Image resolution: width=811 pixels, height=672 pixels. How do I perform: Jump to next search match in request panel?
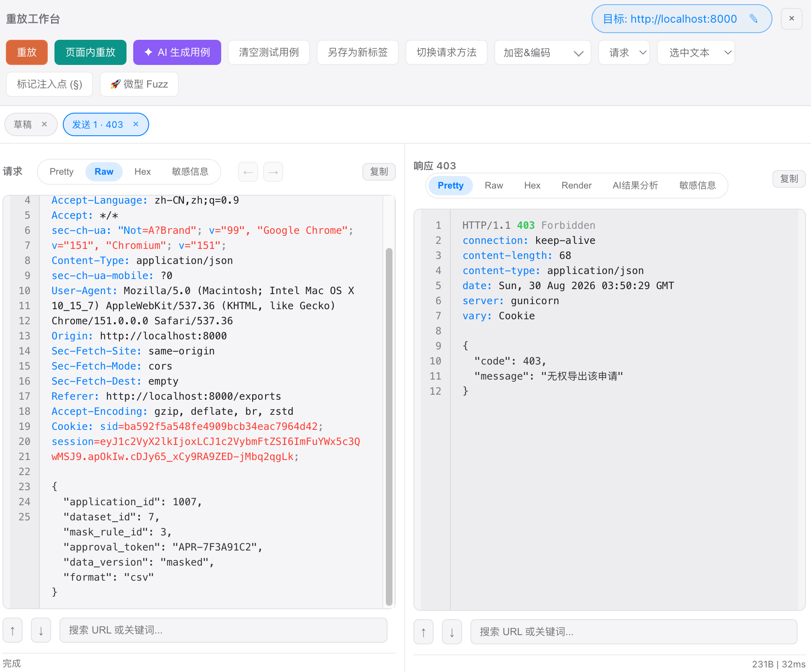41,630
